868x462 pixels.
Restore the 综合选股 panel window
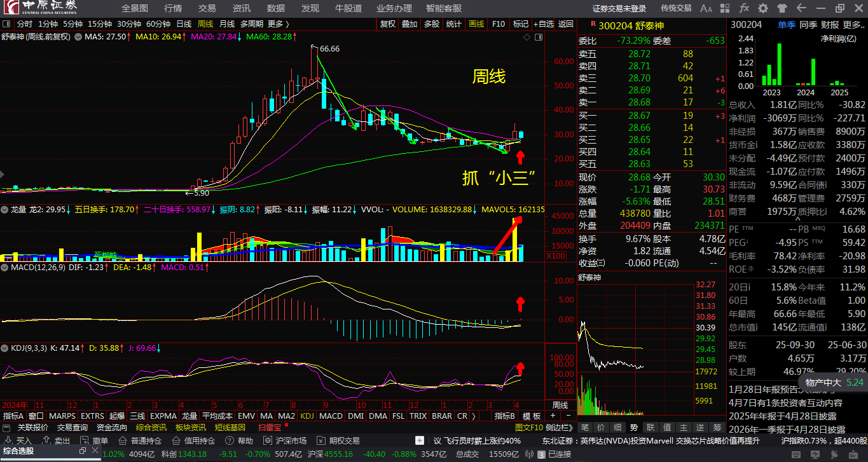pyautogui.click(x=82, y=451)
